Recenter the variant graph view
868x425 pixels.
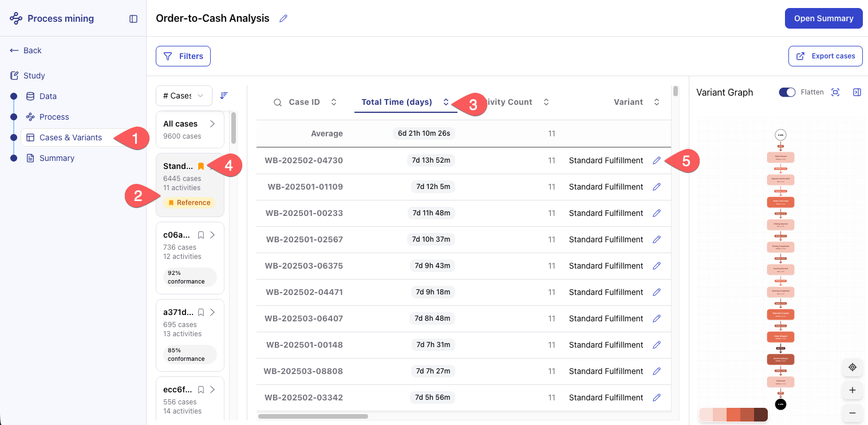(x=853, y=367)
